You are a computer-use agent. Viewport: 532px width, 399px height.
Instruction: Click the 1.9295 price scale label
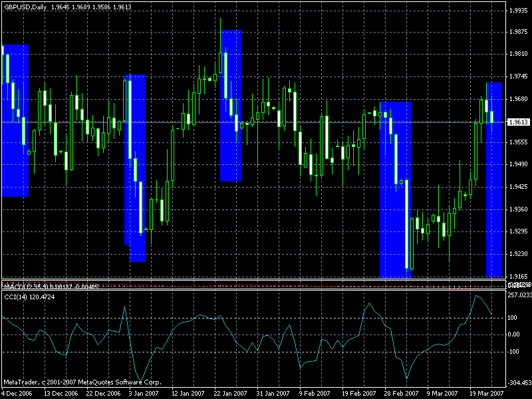tap(519, 231)
